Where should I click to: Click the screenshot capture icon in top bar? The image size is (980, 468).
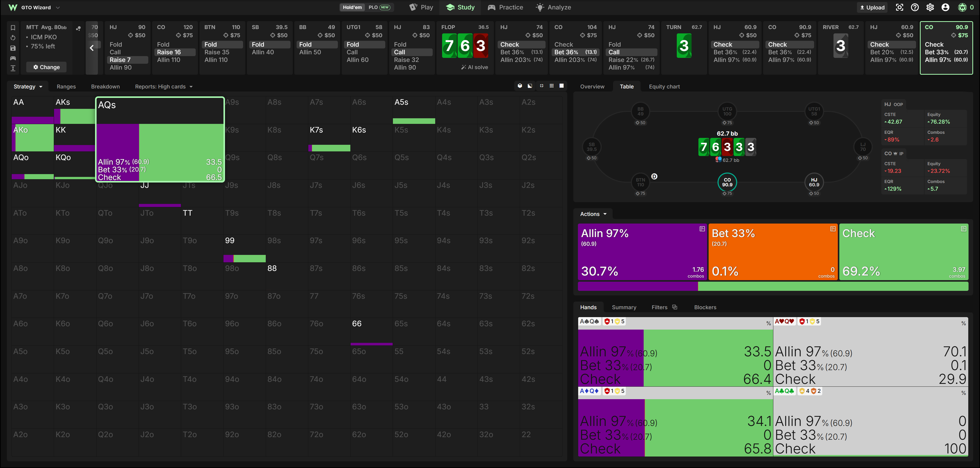[x=899, y=7]
